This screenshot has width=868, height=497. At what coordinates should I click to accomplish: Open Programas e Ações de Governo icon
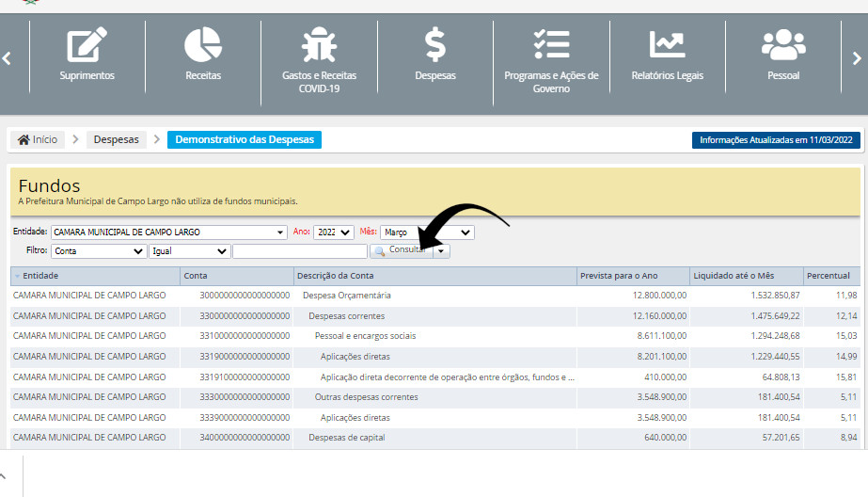pyautogui.click(x=551, y=45)
